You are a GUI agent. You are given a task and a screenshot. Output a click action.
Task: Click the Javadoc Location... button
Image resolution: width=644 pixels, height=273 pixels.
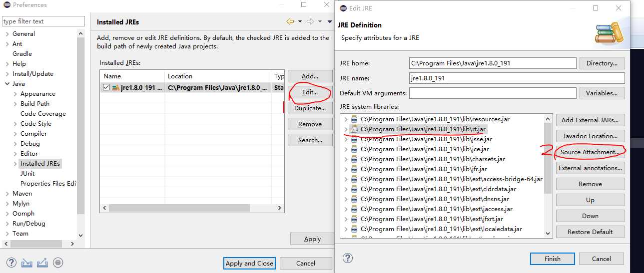point(590,136)
